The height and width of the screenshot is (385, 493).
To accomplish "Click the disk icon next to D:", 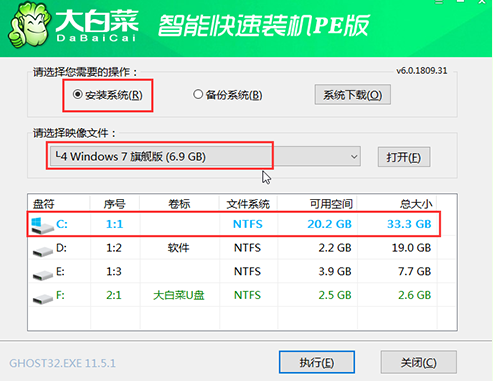I will pyautogui.click(x=43, y=251).
